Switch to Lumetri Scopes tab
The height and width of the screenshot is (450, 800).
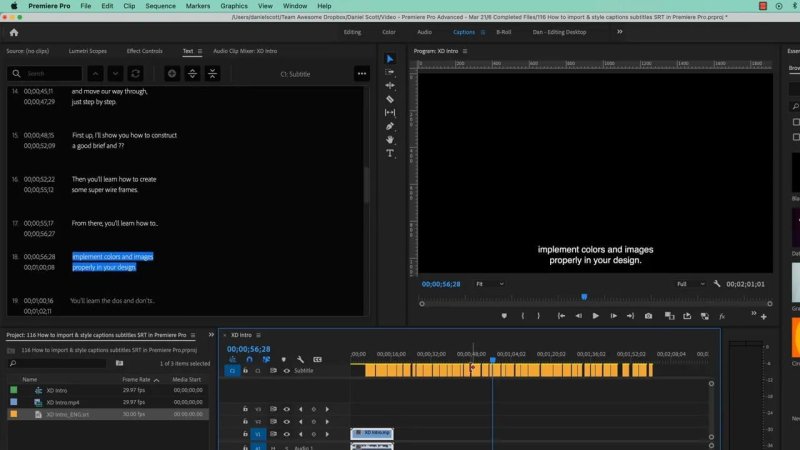pyautogui.click(x=88, y=51)
